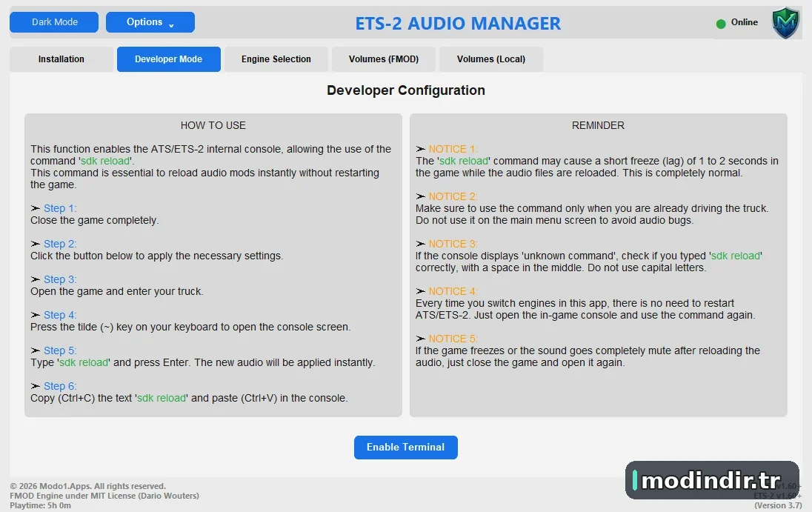Click the Step 5 label

tap(59, 350)
